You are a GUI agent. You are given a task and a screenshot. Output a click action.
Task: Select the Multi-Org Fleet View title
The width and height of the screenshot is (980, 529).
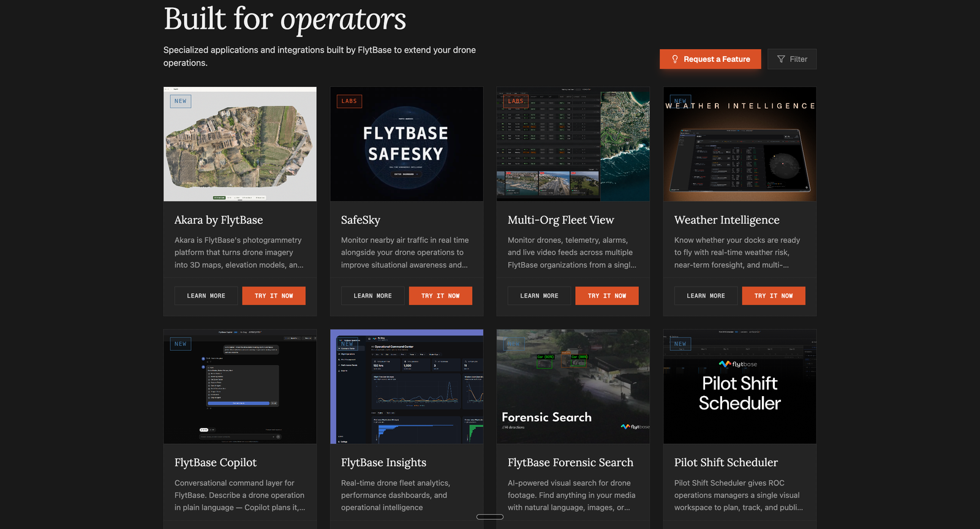[561, 220]
